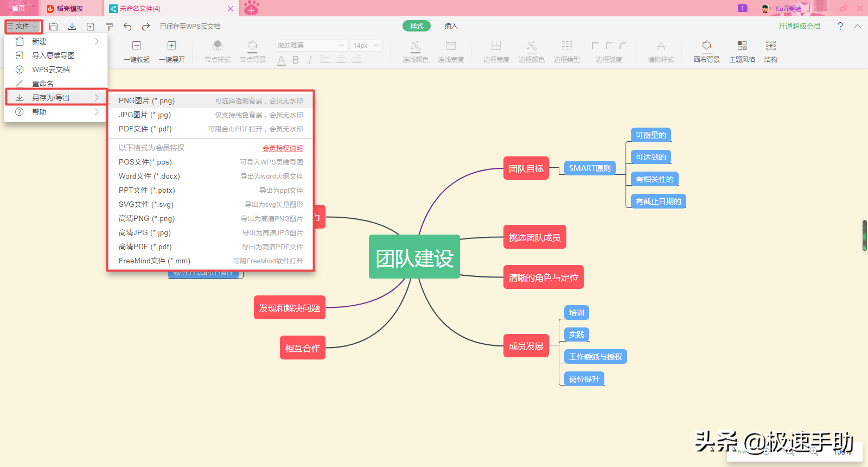The image size is (868, 467).
Task: Switch to the 首页 tab
Action: (x=18, y=8)
